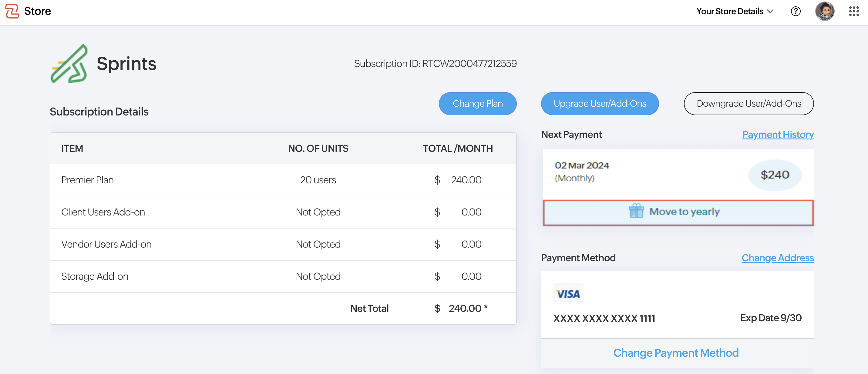Click the (Monthly) billing cycle text
The image size is (868, 374).
click(x=574, y=178)
